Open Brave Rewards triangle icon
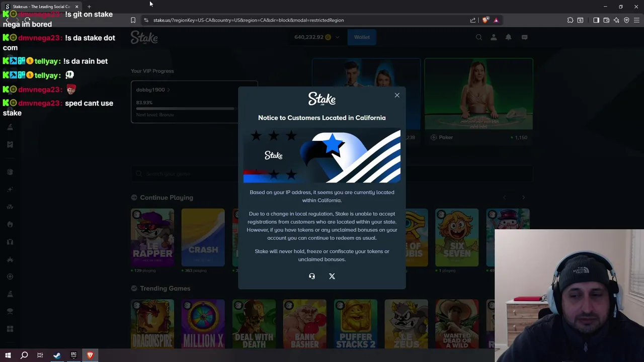 point(496,20)
